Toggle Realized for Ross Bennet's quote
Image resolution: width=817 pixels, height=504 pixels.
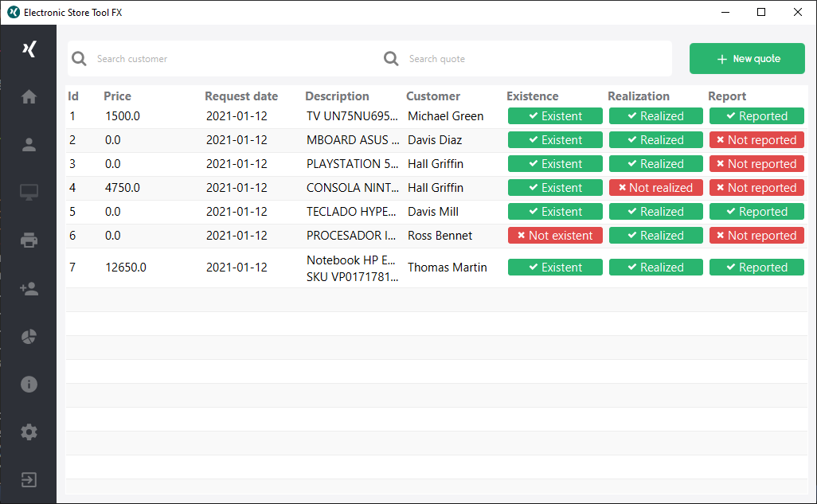pos(656,236)
